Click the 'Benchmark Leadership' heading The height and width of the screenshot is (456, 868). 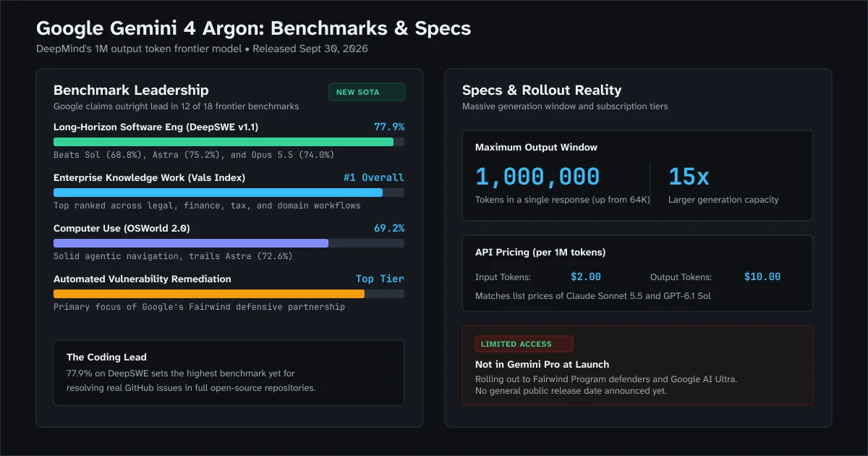click(131, 90)
